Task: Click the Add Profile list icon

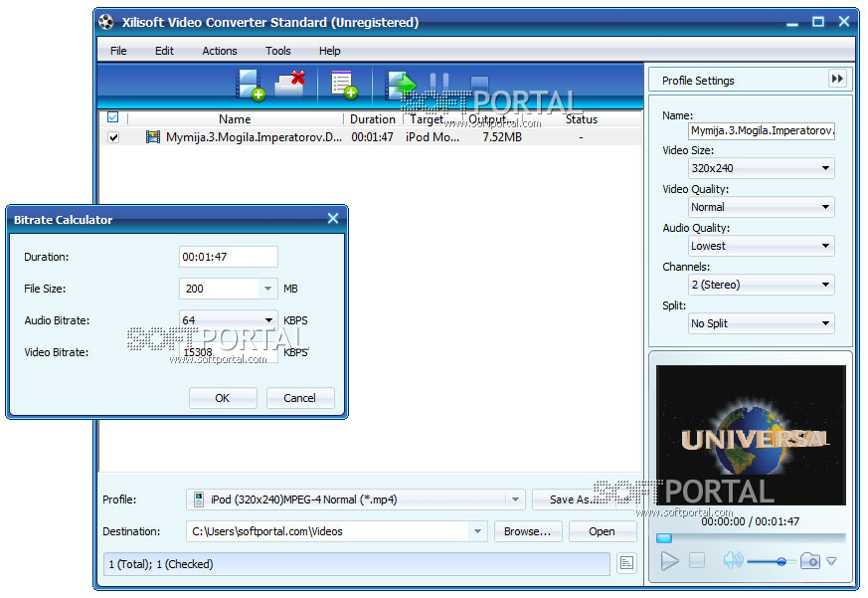Action: click(x=343, y=85)
